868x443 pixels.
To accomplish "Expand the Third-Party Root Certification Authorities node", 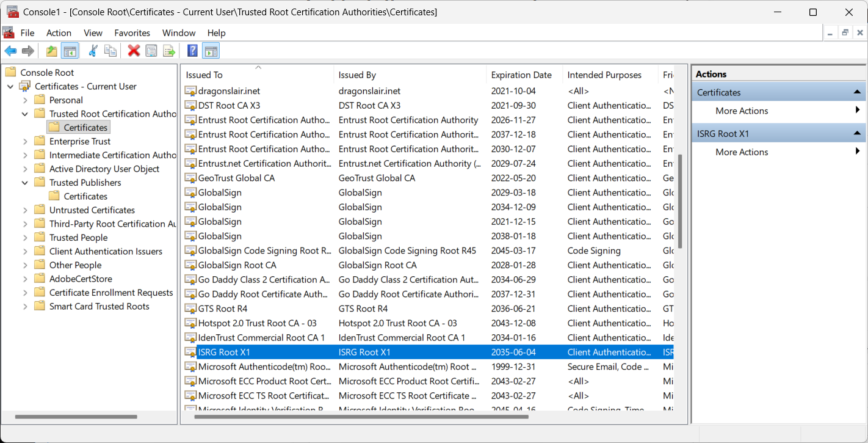I will point(25,224).
